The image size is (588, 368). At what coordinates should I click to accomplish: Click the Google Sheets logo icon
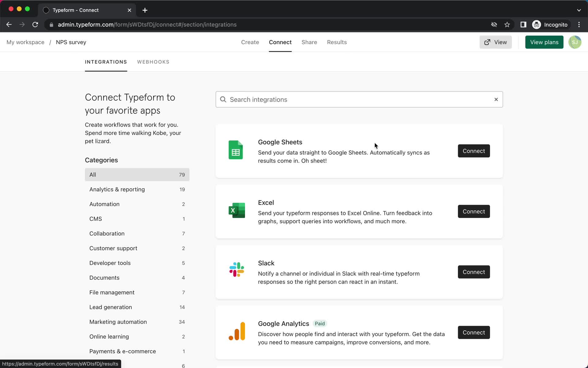click(236, 150)
